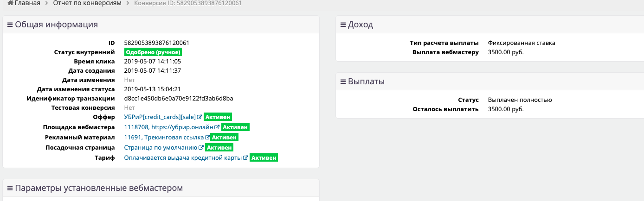Navigate to Отчет по конверсиям breadcrumb
The image size is (644, 201).
pos(94,3)
